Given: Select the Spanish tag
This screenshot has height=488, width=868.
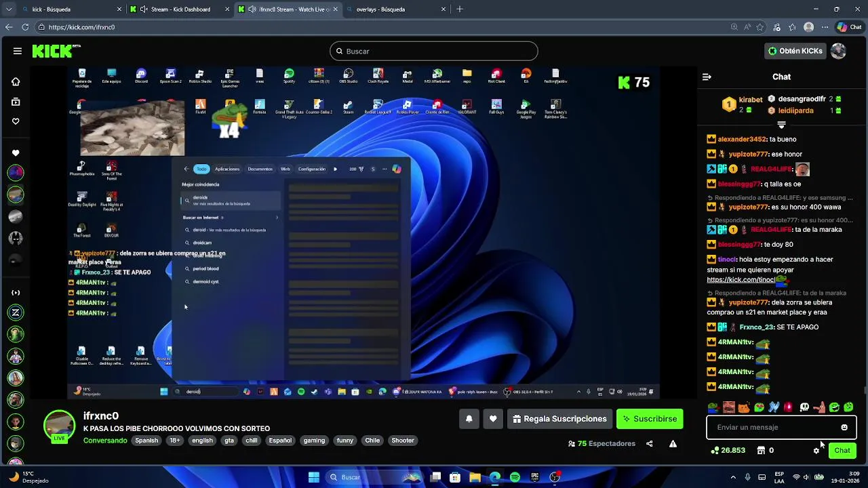Looking at the screenshot, I should pos(146,441).
